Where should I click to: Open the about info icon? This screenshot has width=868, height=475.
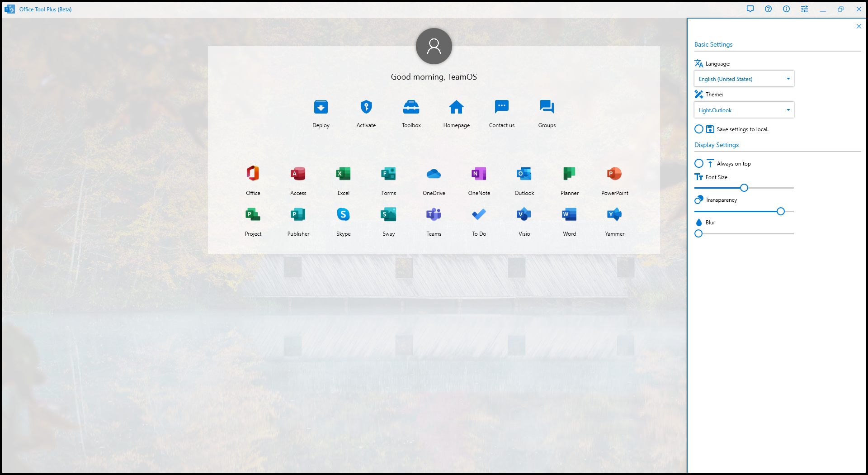(787, 9)
